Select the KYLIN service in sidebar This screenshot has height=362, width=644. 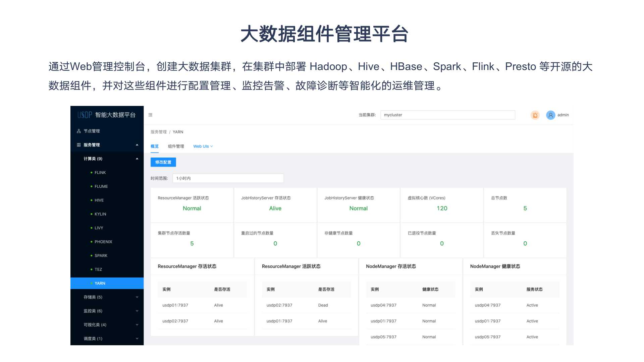click(x=101, y=214)
